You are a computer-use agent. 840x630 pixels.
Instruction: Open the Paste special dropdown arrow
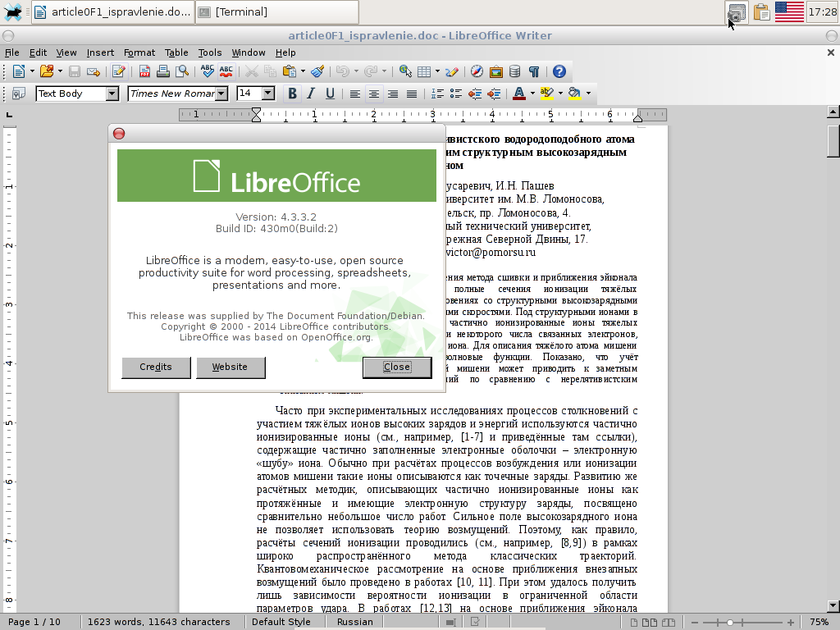tap(303, 71)
